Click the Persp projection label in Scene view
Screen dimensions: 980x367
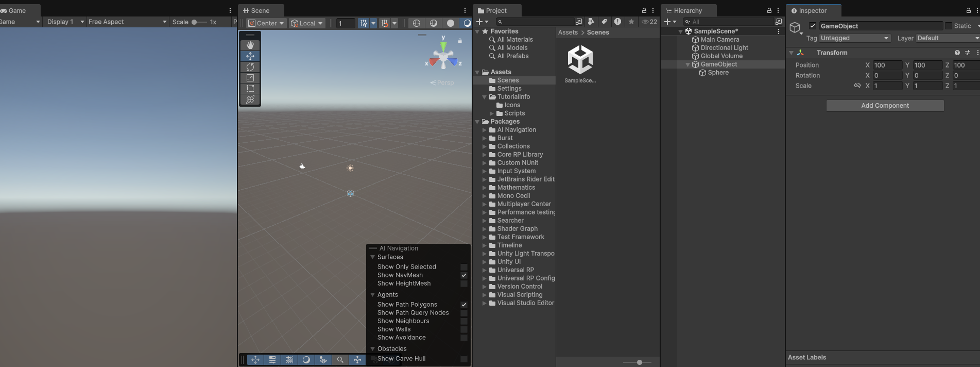click(442, 82)
